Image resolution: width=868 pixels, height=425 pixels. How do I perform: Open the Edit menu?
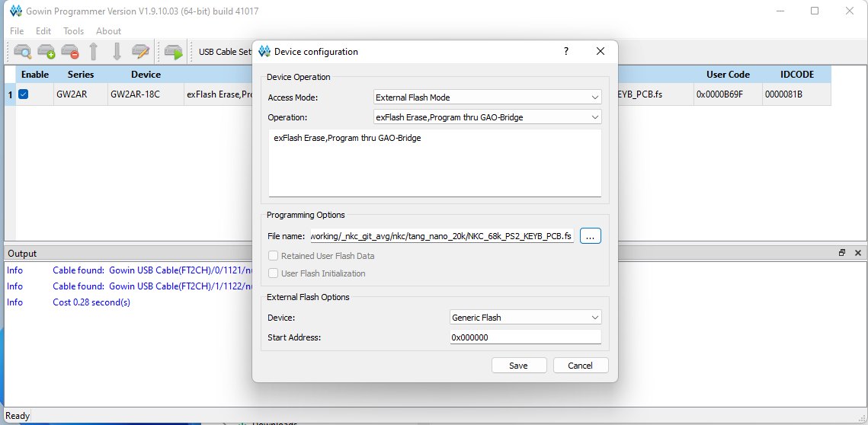pyautogui.click(x=43, y=31)
